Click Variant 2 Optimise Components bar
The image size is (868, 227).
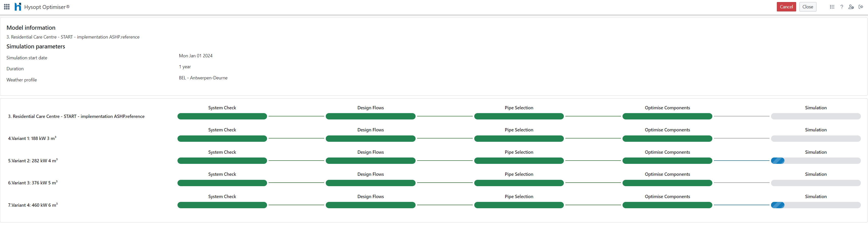coord(667,161)
